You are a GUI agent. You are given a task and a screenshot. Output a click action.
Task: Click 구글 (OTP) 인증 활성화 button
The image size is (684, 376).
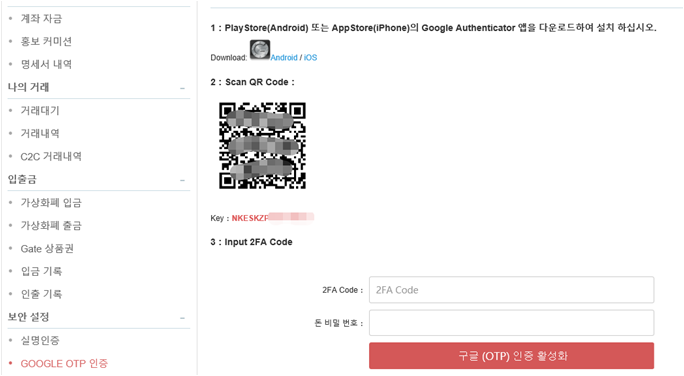[x=511, y=356]
